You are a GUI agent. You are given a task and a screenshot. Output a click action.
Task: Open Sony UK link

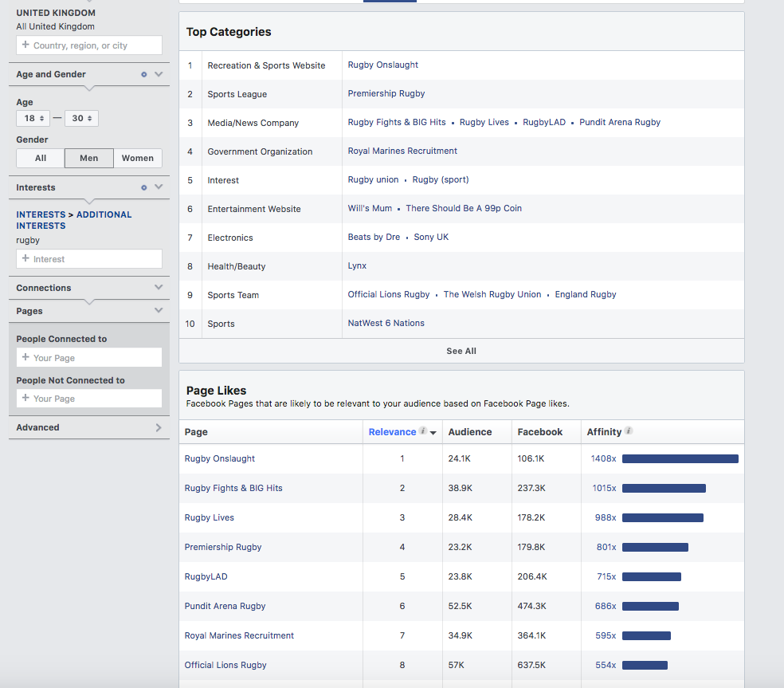pos(431,237)
